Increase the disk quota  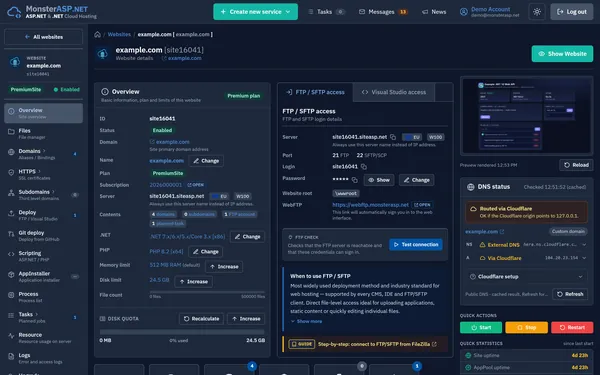pos(246,319)
